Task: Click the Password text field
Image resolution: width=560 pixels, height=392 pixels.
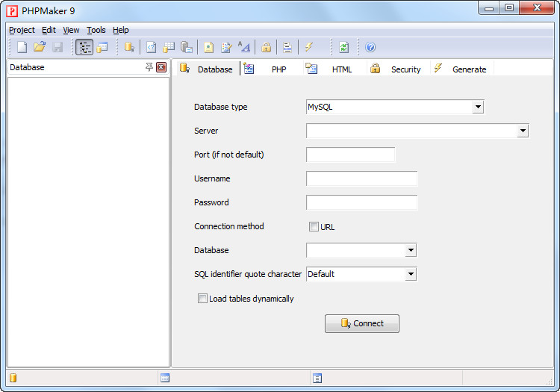Action: click(361, 202)
